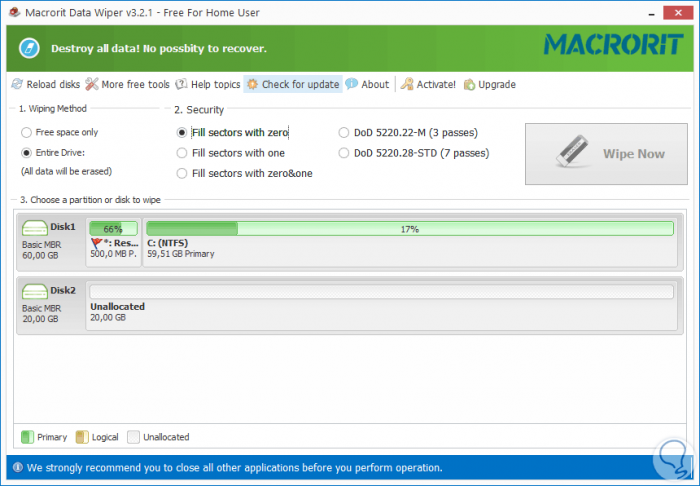Click the MACRORIT logo in the banner
This screenshot has height=486, width=700.
(x=613, y=45)
